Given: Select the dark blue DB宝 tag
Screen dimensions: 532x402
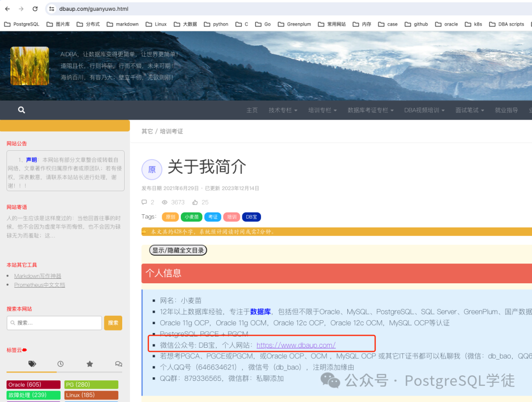Looking at the screenshot, I should pos(251,217).
